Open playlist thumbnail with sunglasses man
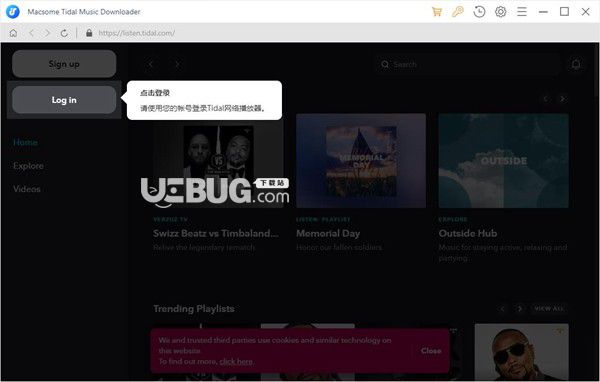Viewport: 600px width, 382px height. click(x=522, y=352)
